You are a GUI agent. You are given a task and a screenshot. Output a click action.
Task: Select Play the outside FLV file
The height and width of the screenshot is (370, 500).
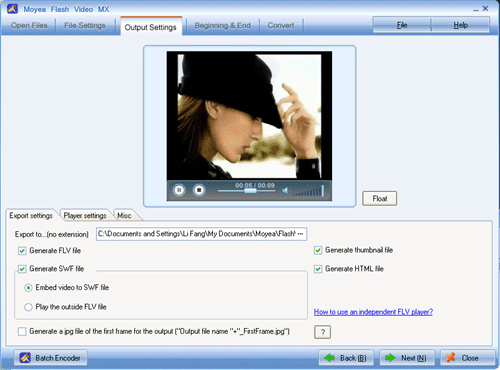(x=28, y=307)
